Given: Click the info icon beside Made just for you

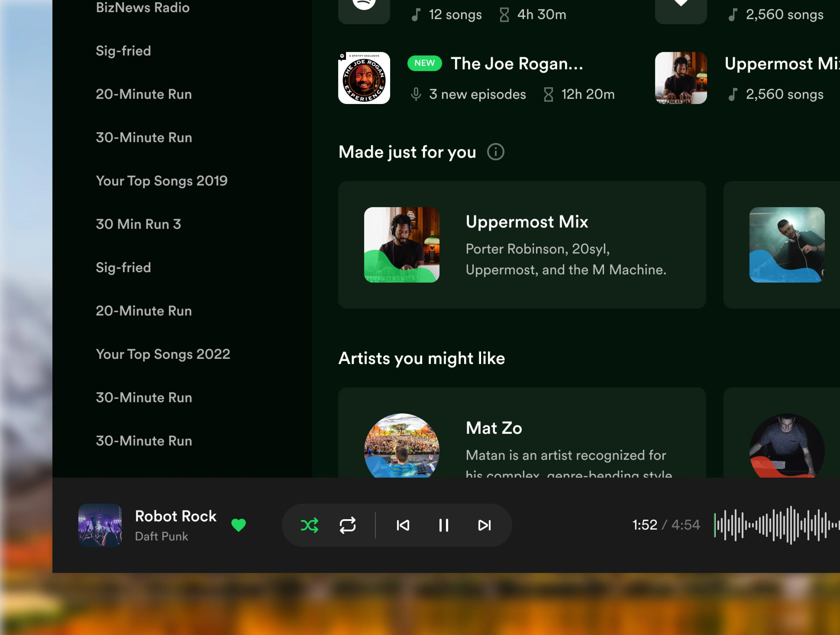Looking at the screenshot, I should pyautogui.click(x=495, y=152).
